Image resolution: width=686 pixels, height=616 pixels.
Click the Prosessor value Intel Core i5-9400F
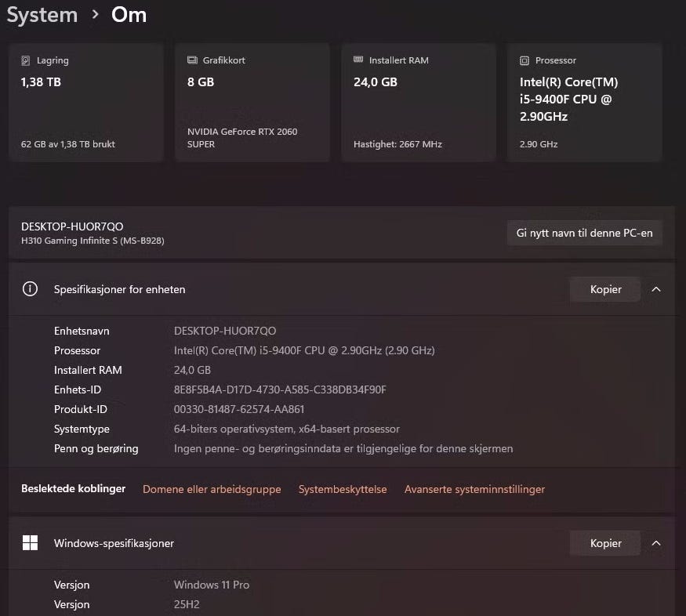pyautogui.click(x=304, y=350)
